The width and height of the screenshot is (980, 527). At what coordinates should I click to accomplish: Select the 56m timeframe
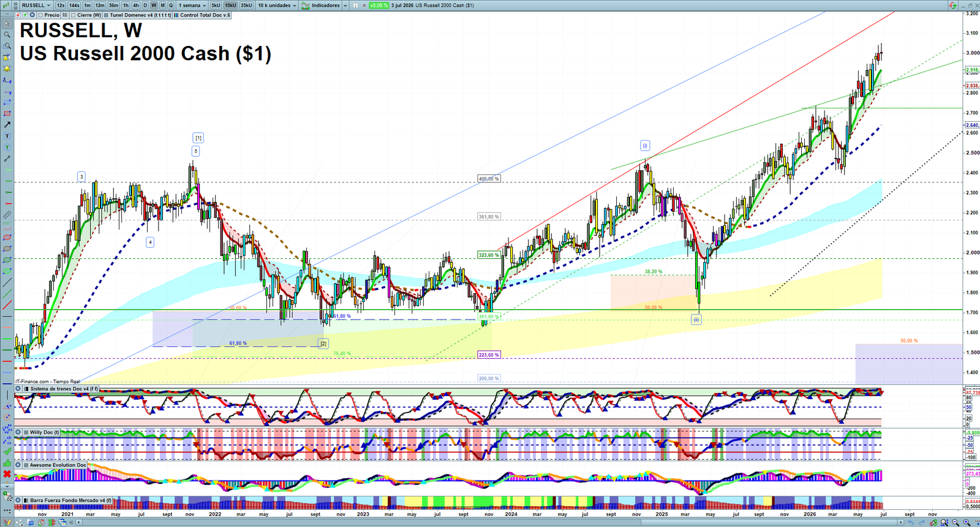pos(114,6)
